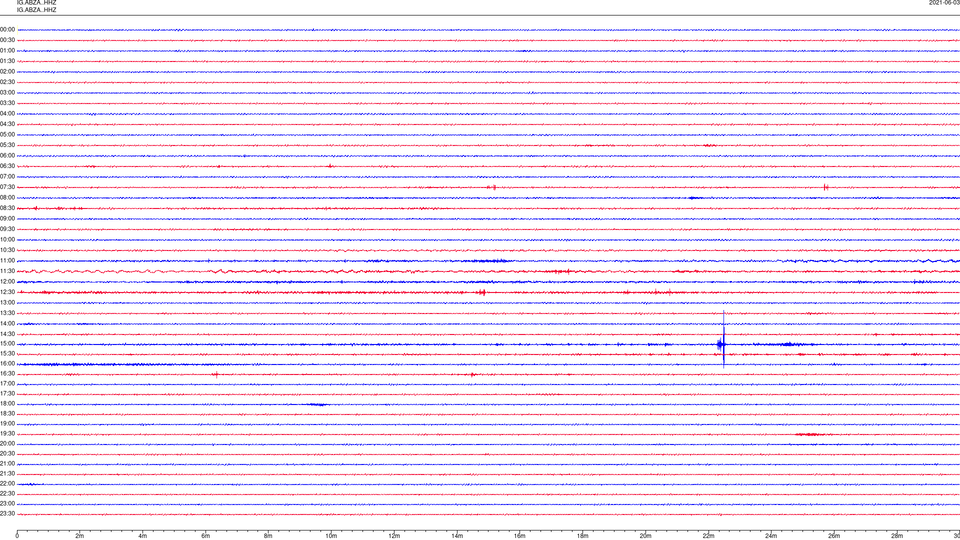Select the 09:00 time label
The height and width of the screenshot is (540, 960).
click(x=7, y=219)
